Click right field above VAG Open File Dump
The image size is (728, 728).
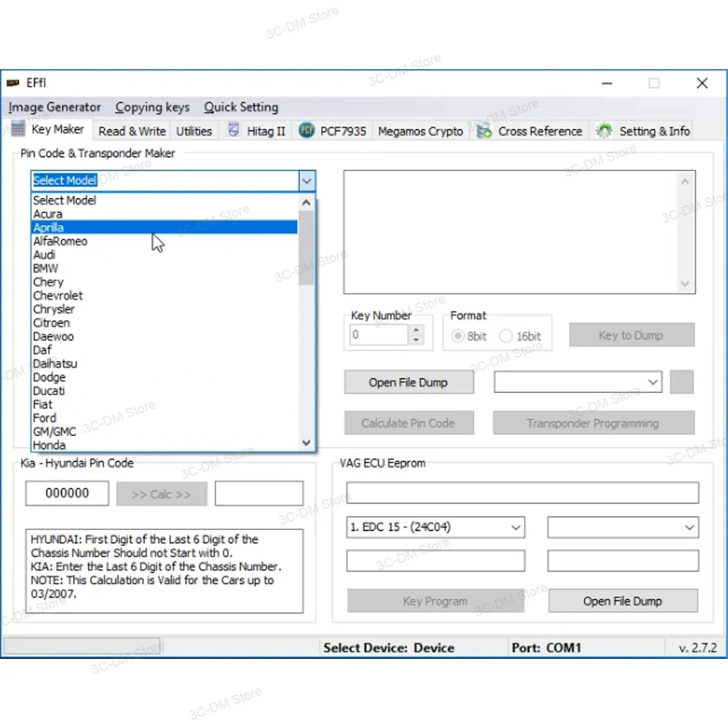coord(623,561)
